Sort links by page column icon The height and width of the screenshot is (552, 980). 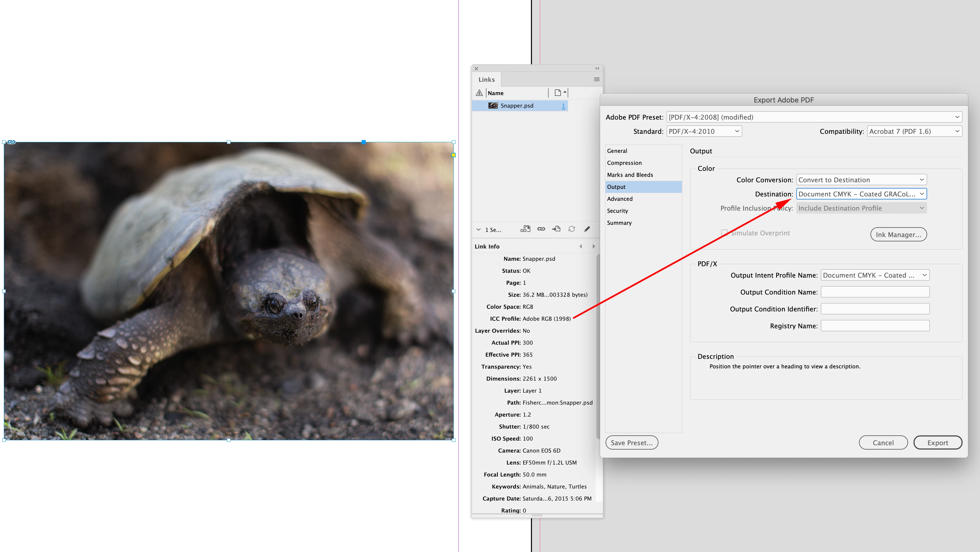[x=558, y=93]
